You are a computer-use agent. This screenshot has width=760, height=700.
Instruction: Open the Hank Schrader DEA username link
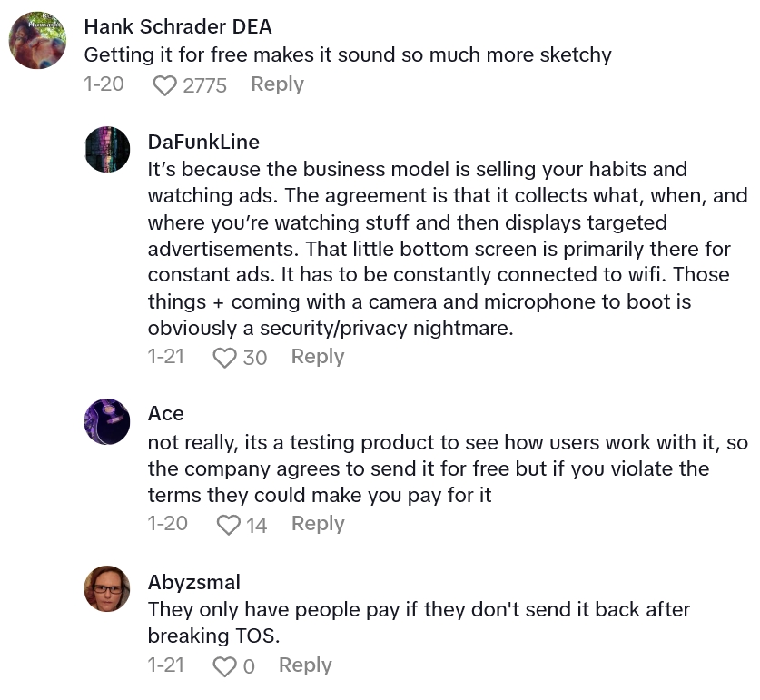(x=177, y=27)
